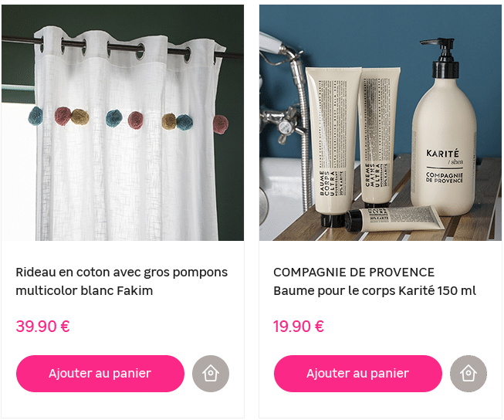This screenshot has height=420, width=504.
Task: Click the rightmost red pompom on the curtain
Action: click(x=221, y=124)
